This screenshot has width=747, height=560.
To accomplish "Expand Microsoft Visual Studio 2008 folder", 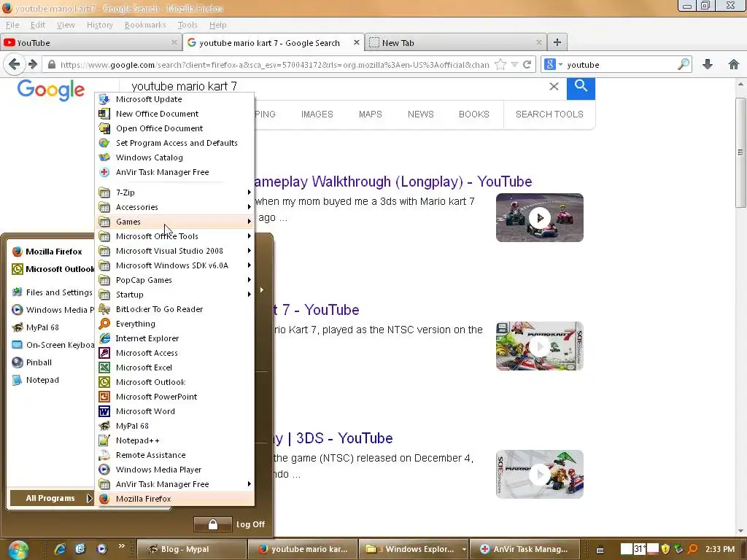I will click(174, 252).
